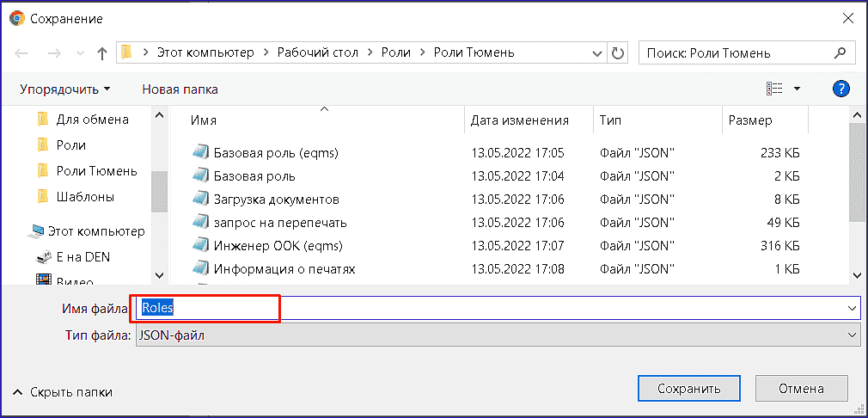Click the folder icon in address bar
The image size is (868, 418).
[127, 52]
